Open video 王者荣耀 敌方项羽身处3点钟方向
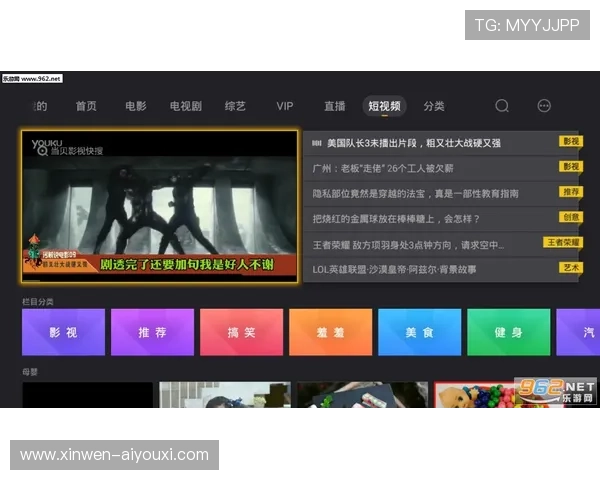600x480 pixels. 441,244
